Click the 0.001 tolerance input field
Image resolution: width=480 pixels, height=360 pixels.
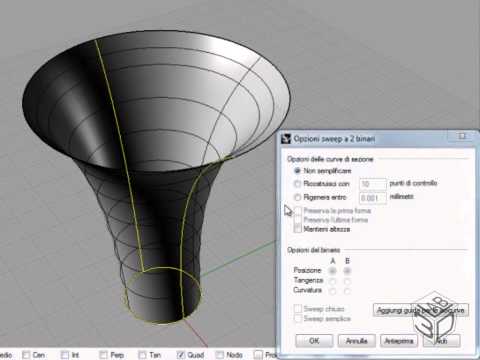[x=373, y=198]
